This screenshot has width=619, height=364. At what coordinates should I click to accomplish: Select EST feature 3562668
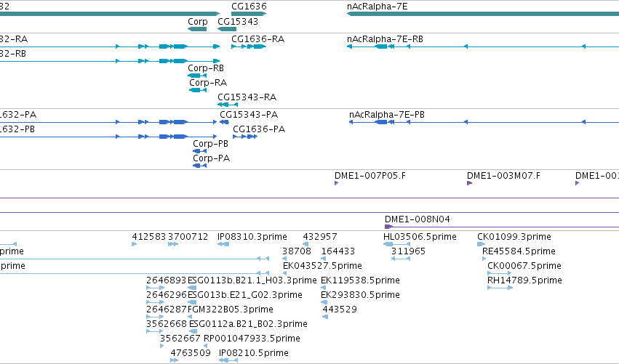[154, 331]
